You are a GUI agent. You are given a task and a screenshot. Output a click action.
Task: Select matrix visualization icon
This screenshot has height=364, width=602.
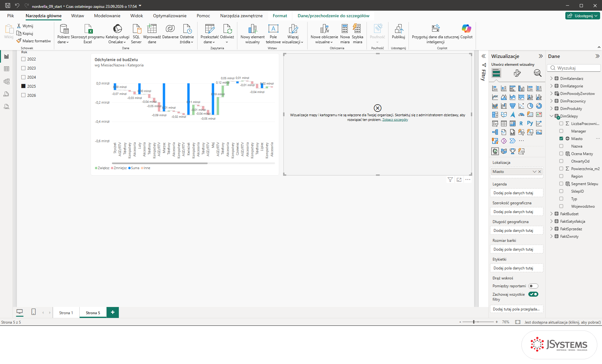pos(512,123)
